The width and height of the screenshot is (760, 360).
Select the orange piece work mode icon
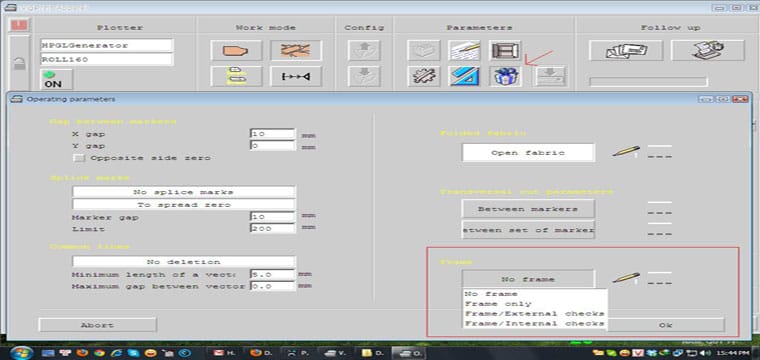(236, 50)
